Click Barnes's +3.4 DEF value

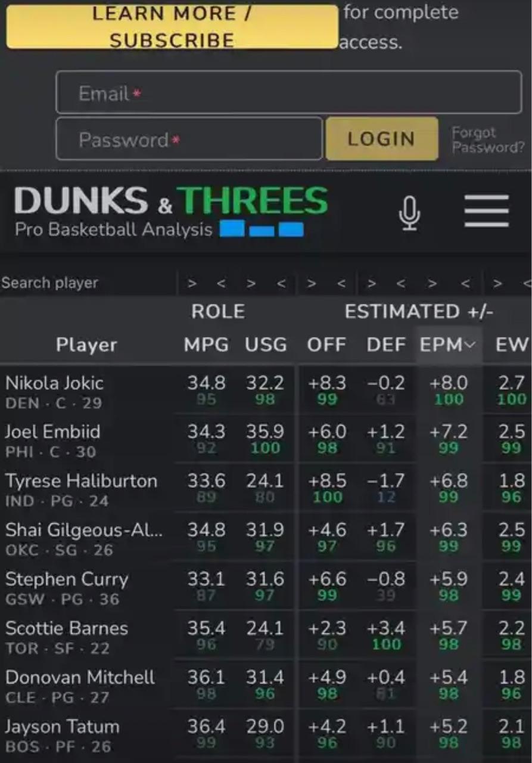pyautogui.click(x=386, y=628)
